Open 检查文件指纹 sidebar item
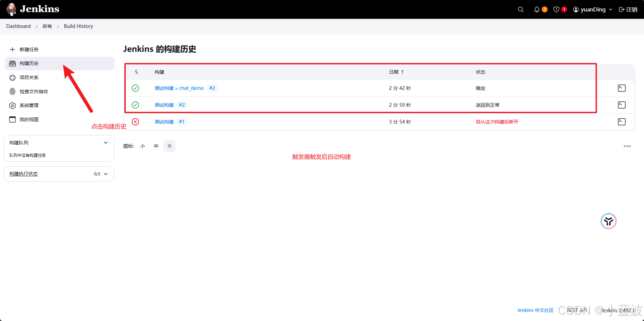This screenshot has width=644, height=321. 60,92
